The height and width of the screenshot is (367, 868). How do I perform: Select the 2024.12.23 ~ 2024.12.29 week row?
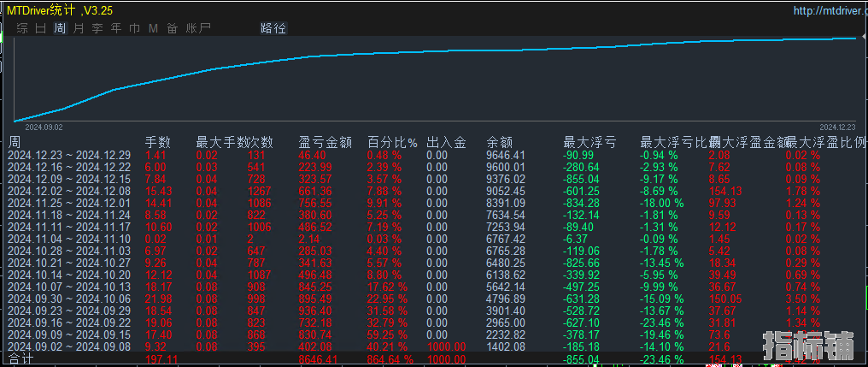pos(68,155)
